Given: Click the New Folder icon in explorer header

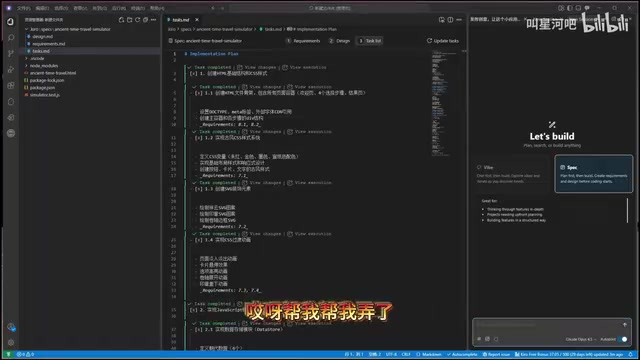Looking at the screenshot, I should [x=129, y=20].
